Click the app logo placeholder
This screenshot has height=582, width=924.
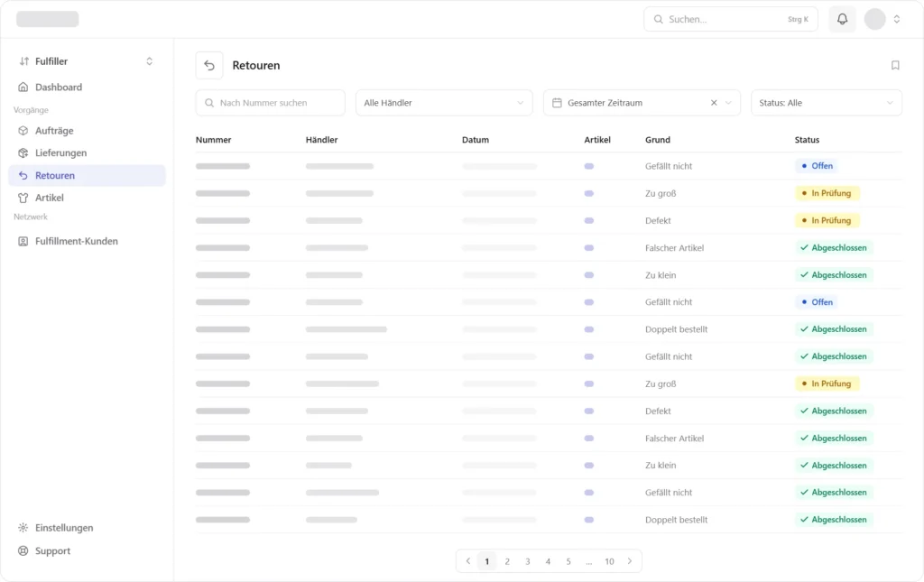48,19
